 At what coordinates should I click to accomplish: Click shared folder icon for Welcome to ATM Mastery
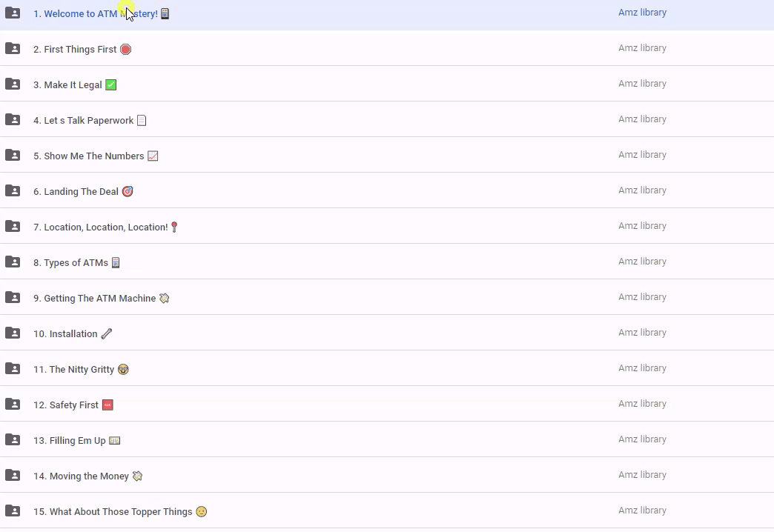(x=13, y=13)
